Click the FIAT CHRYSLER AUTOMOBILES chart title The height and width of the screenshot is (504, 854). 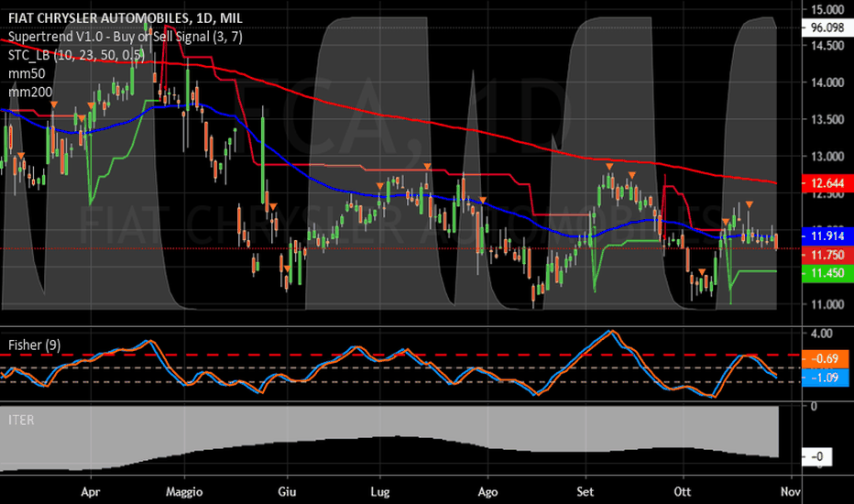pos(126,18)
